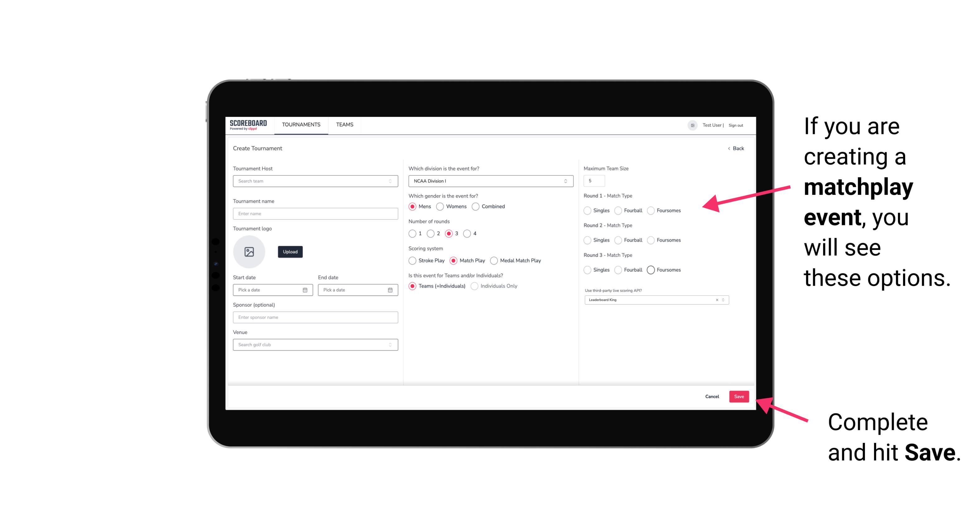
Task: Select Round 1 Fourball match type
Action: 616,210
